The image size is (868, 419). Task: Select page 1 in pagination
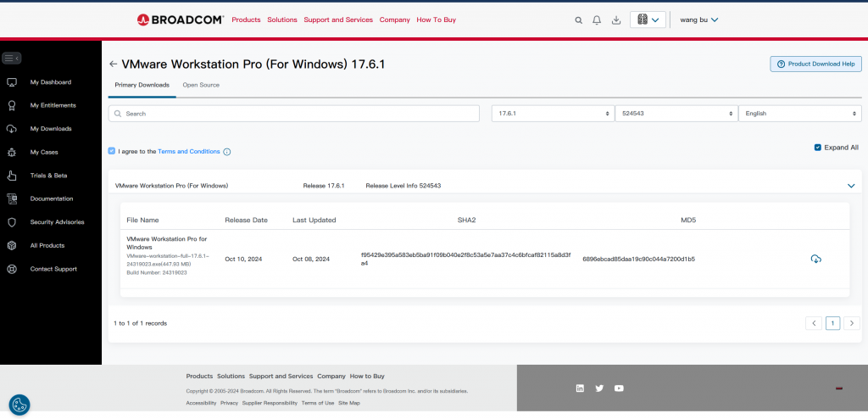[x=832, y=323]
